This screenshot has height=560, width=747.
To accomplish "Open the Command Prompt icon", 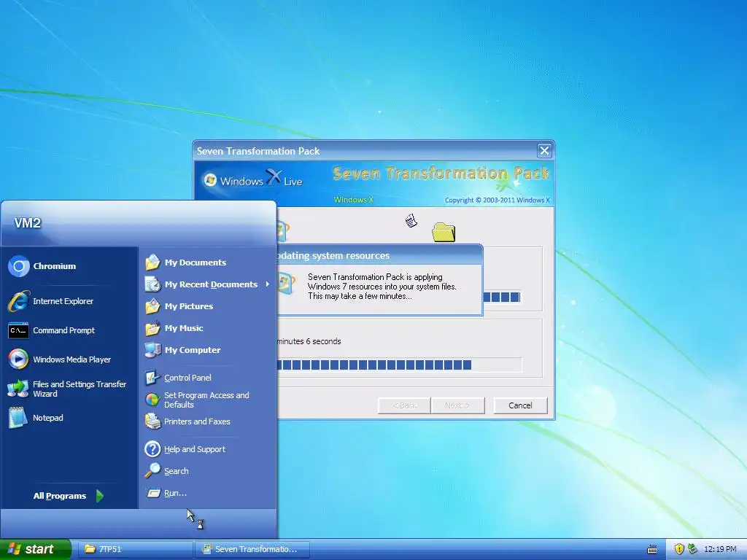I will (x=18, y=330).
